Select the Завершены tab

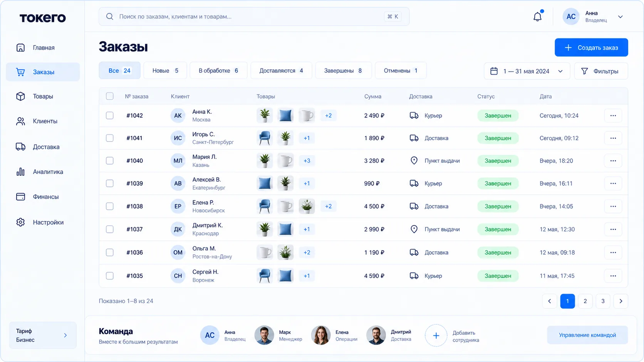(x=343, y=71)
